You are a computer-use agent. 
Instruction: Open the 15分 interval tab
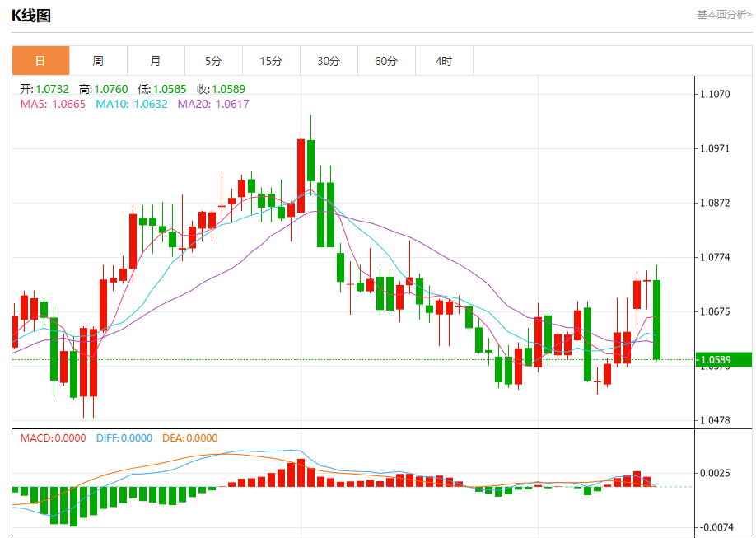(x=271, y=61)
